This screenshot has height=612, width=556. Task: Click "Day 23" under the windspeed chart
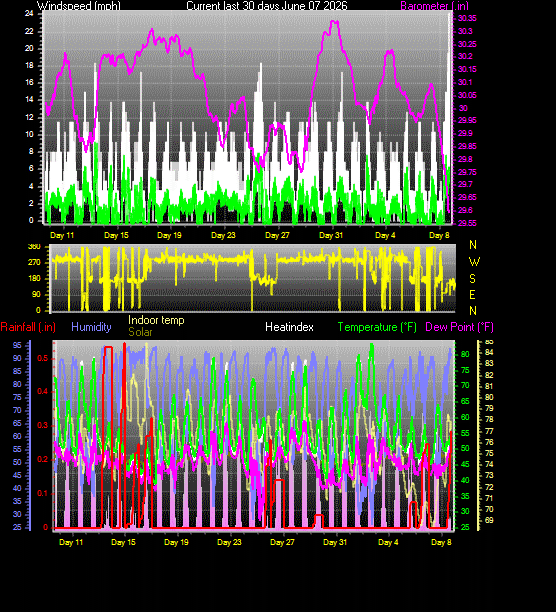[x=223, y=235]
